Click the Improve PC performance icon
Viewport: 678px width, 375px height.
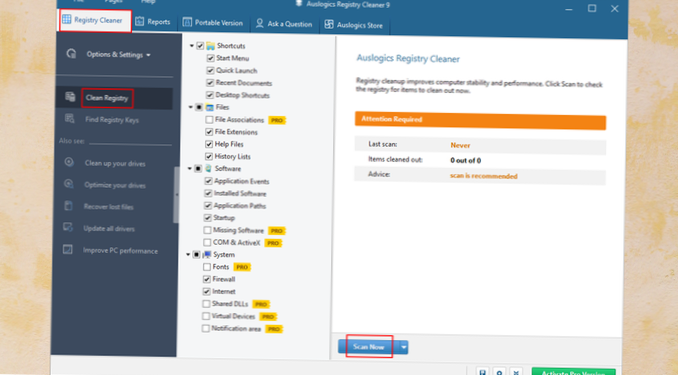67,249
